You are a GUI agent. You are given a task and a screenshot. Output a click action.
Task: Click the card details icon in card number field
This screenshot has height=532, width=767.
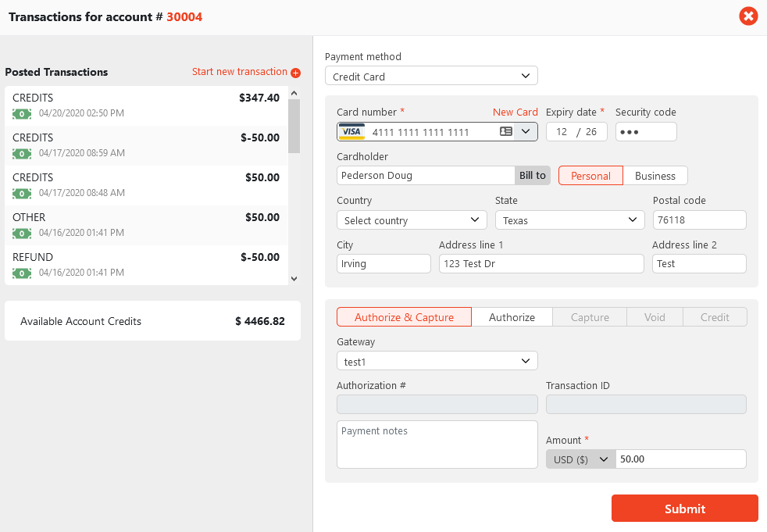pos(506,132)
